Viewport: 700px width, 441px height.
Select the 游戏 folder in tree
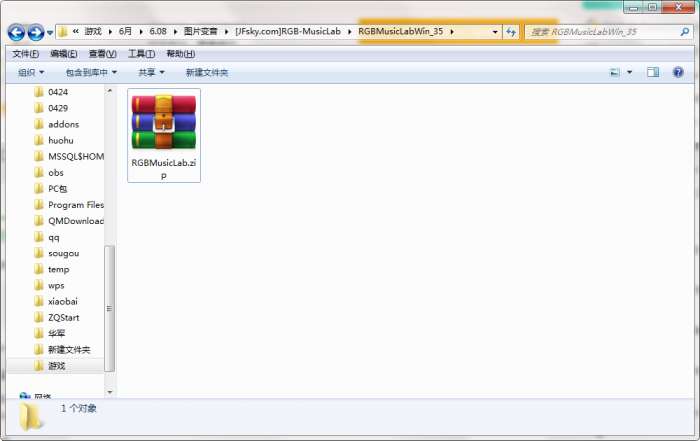(x=56, y=366)
